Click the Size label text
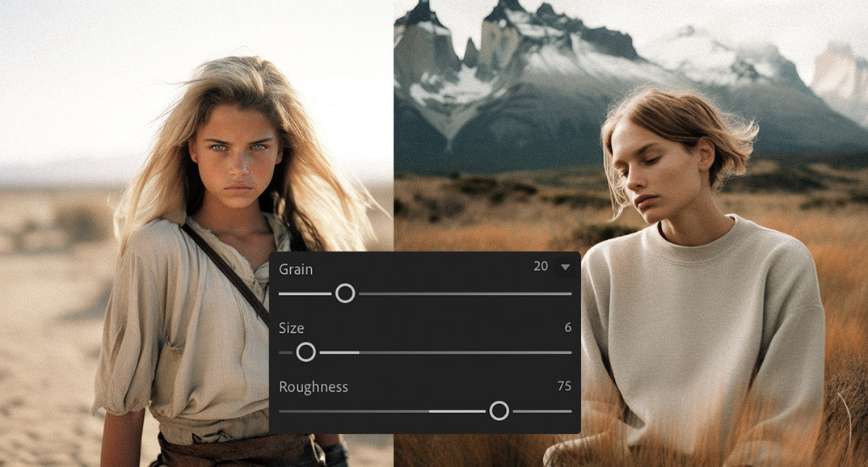Screen dimensions: 868x467 [x=291, y=328]
